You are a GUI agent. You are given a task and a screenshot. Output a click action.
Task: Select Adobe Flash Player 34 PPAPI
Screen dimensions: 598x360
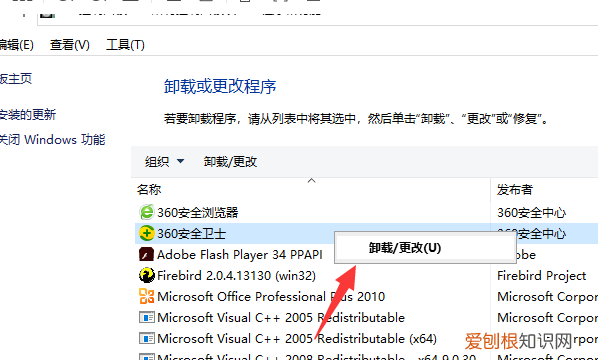pos(240,254)
